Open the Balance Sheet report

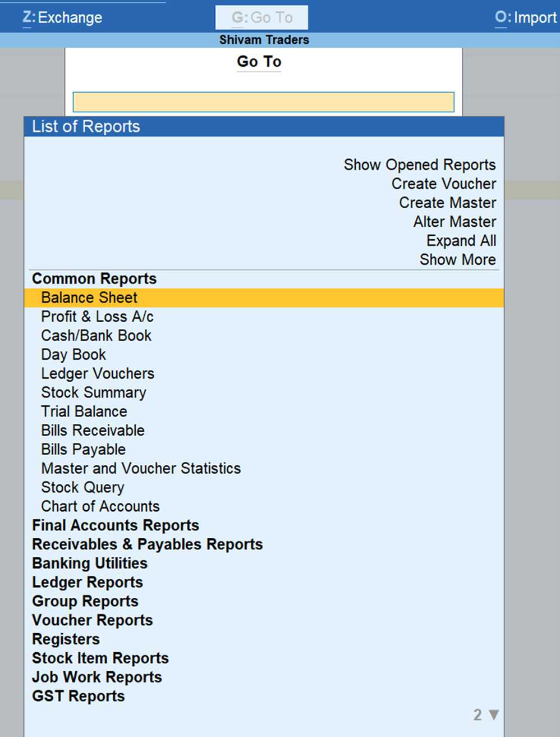click(89, 297)
